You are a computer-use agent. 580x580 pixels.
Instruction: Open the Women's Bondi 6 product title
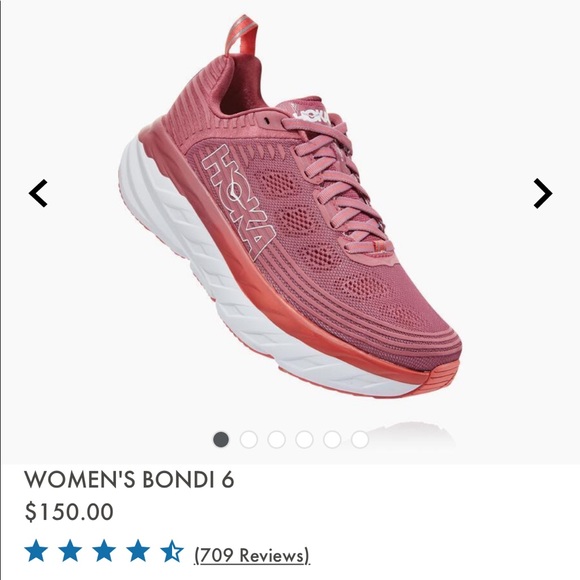129,479
